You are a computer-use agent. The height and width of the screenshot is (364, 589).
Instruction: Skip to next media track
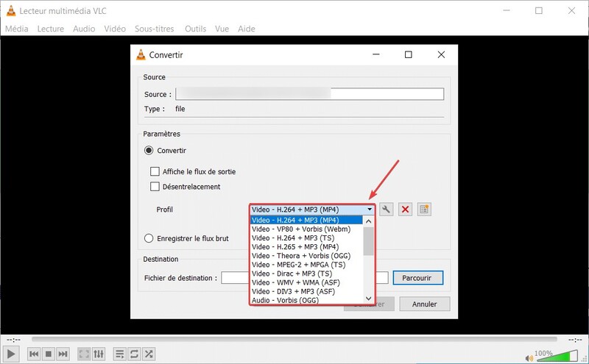(63, 354)
